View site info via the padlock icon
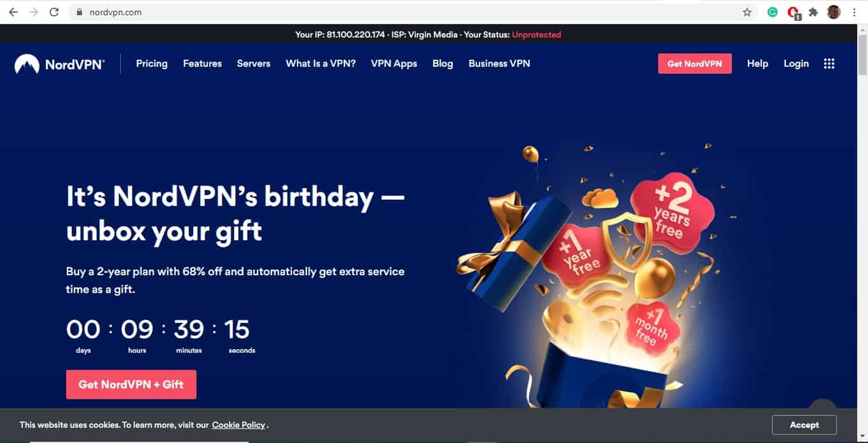The image size is (868, 443). coord(79,12)
